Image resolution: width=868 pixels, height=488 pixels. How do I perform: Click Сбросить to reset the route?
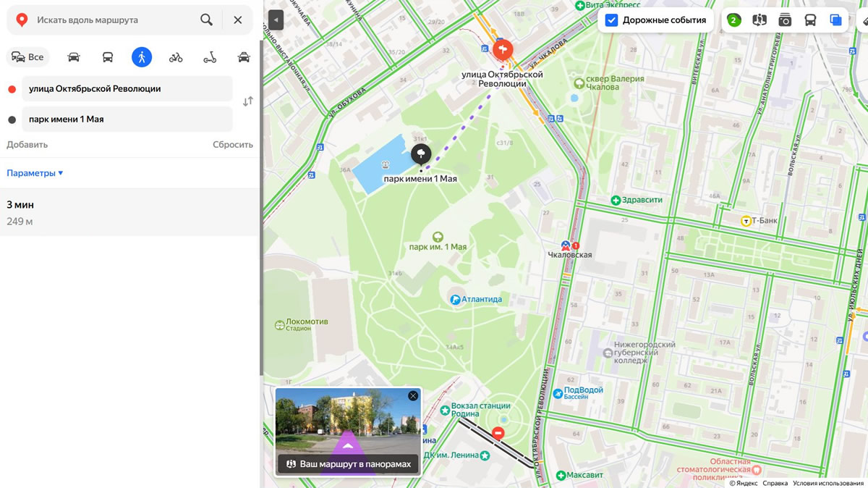point(233,144)
